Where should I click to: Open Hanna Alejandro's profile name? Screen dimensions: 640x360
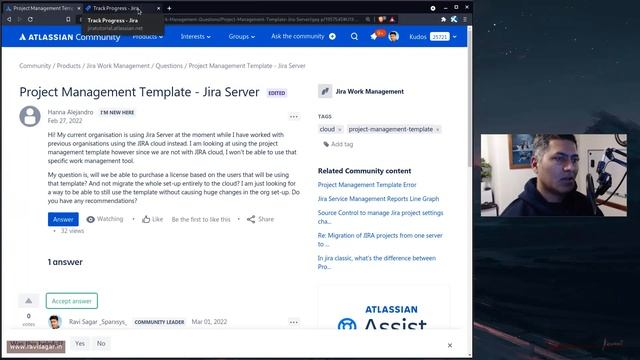click(x=70, y=112)
